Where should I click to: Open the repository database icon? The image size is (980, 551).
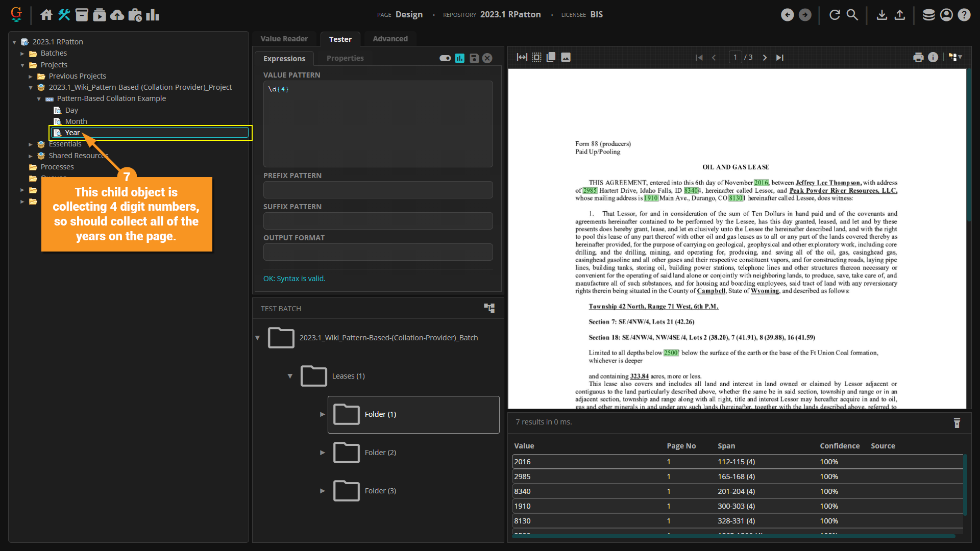pyautogui.click(x=928, y=15)
